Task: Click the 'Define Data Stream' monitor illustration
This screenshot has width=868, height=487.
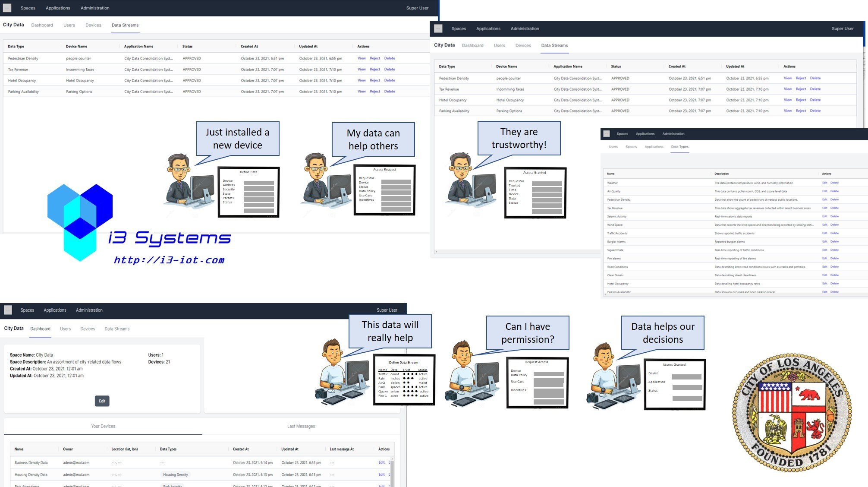Action: [x=404, y=379]
